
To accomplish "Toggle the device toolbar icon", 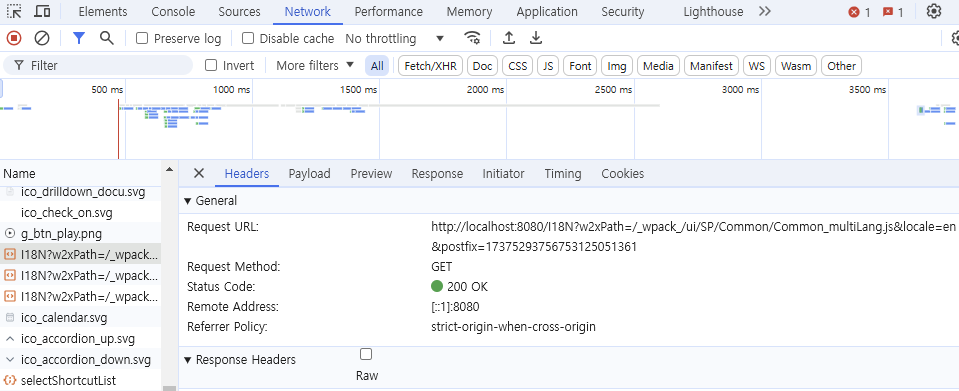I will coord(42,12).
